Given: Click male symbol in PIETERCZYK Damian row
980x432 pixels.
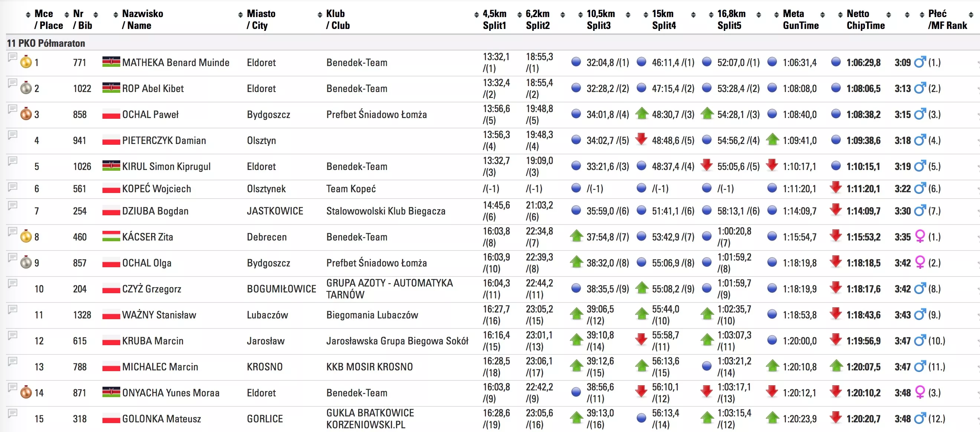Looking at the screenshot, I should pos(919,140).
